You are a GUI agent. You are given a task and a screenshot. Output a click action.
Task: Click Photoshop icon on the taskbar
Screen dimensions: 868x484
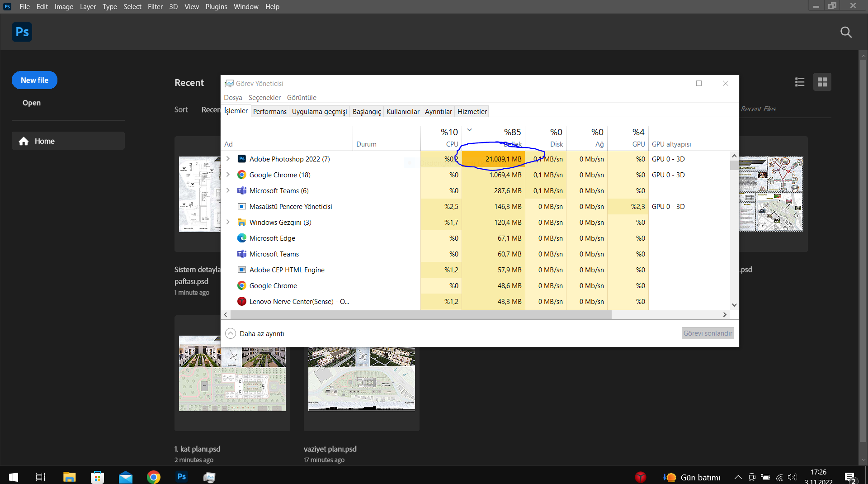click(x=182, y=476)
